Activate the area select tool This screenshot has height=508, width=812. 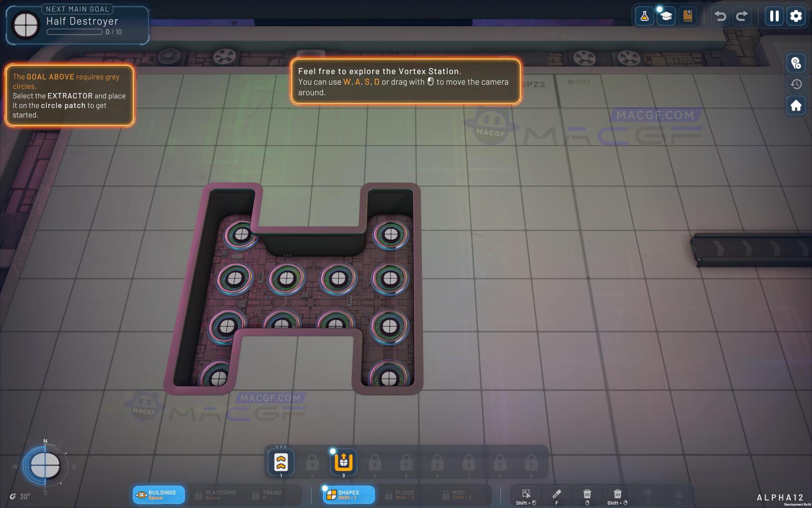click(526, 494)
